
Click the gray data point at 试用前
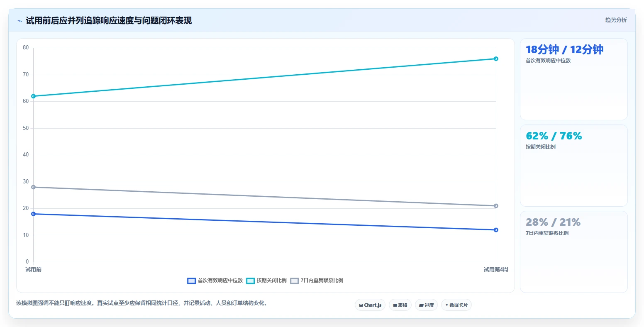coord(33,187)
